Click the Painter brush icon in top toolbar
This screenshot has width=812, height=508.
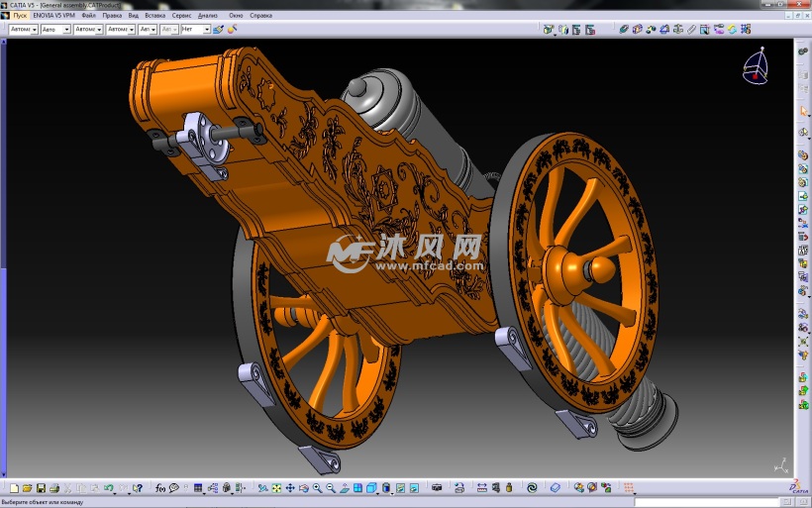pyautogui.click(x=218, y=30)
